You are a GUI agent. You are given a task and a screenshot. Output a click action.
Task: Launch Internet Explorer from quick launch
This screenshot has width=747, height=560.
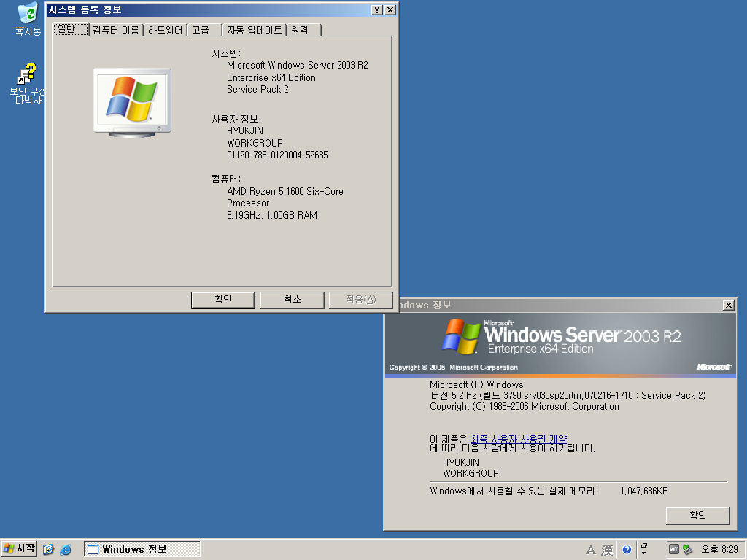point(65,550)
